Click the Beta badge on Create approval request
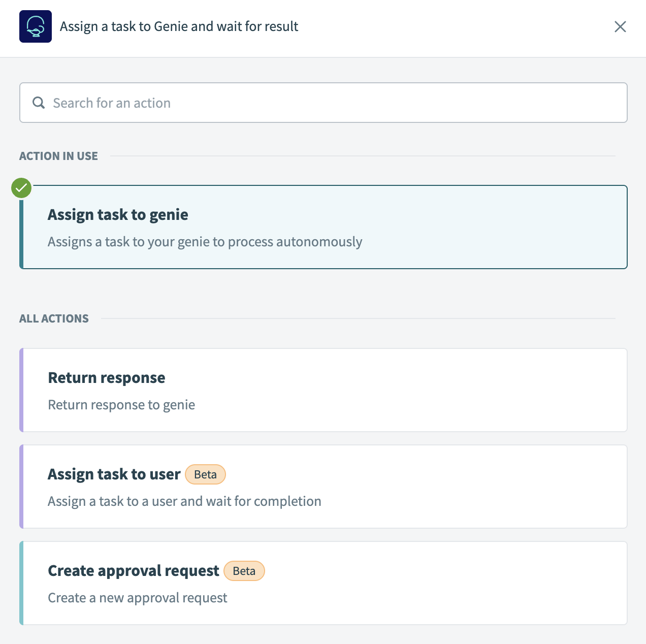Viewport: 646px width, 644px height. click(244, 571)
